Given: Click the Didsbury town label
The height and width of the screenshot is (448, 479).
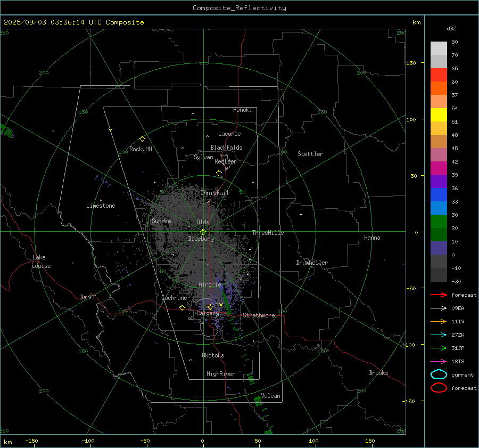Looking at the screenshot, I should tap(201, 239).
